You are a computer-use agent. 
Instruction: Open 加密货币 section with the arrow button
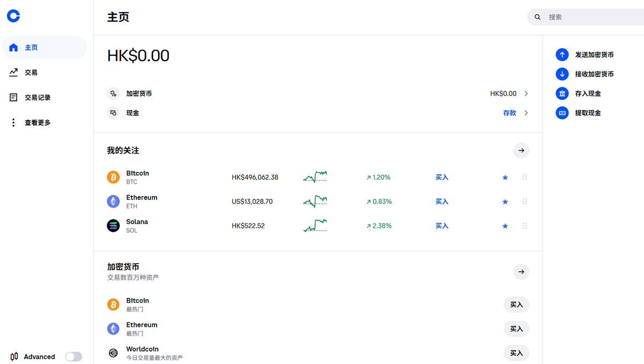pyautogui.click(x=521, y=272)
